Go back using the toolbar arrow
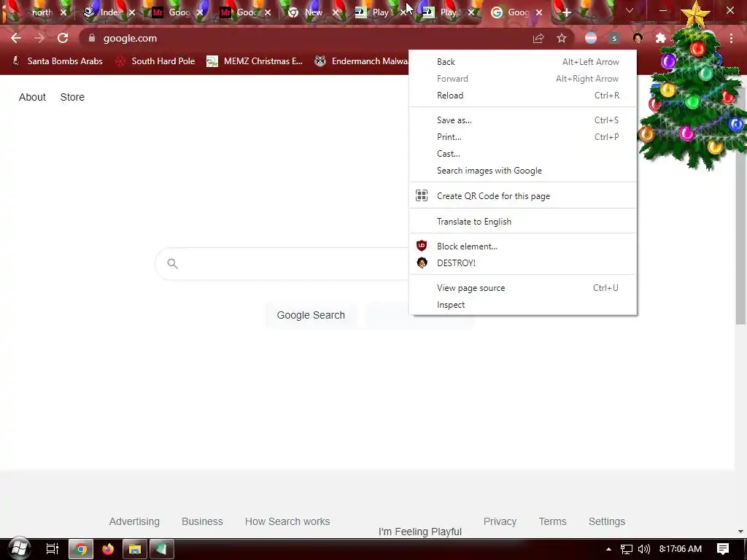 16,38
